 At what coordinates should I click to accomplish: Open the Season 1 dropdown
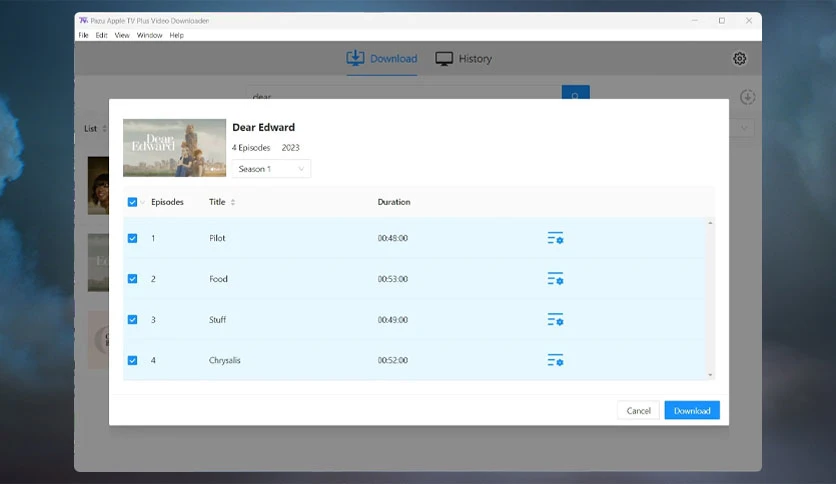pos(272,169)
